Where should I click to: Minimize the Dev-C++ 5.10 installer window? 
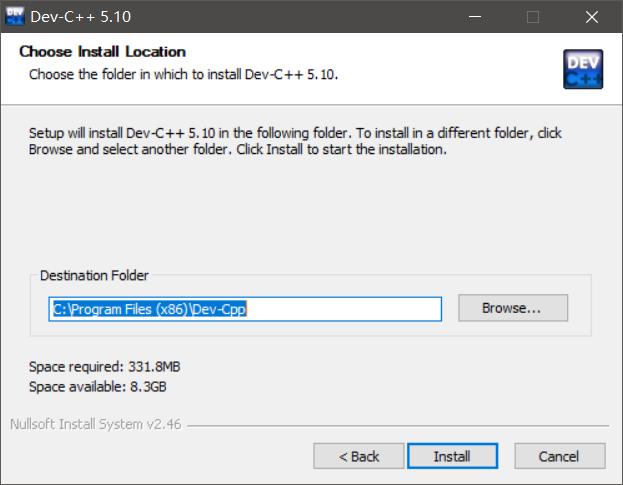point(475,17)
